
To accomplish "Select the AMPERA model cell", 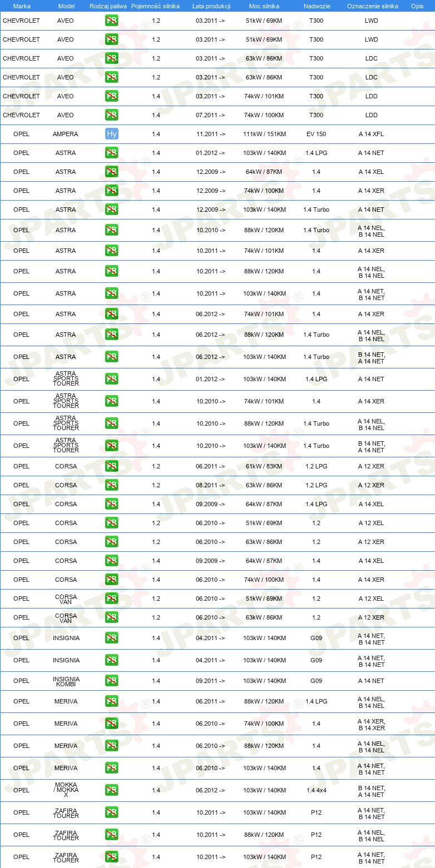I will click(x=66, y=134).
